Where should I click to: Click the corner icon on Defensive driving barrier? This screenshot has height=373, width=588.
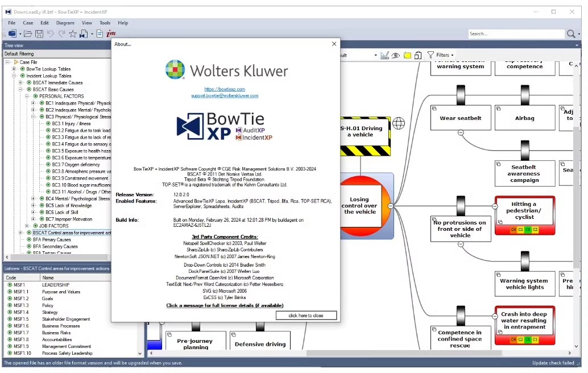click(233, 334)
